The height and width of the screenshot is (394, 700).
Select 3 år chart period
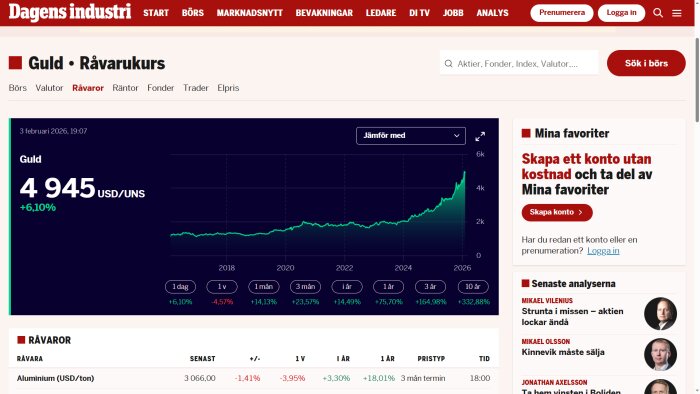[x=430, y=287]
